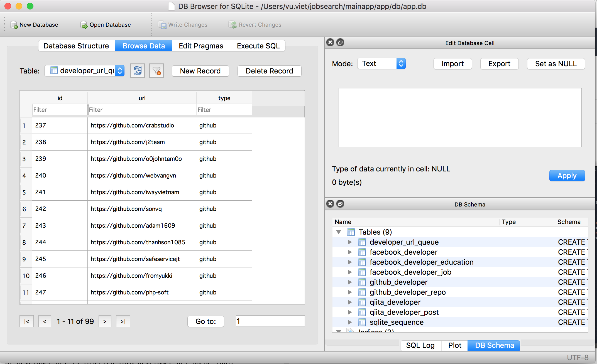Click the developer_url_queue table icon in schema
The width and height of the screenshot is (597, 364).
point(362,242)
